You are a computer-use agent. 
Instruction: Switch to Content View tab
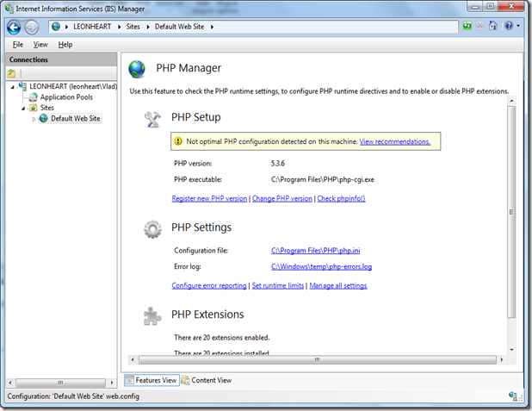[207, 381]
